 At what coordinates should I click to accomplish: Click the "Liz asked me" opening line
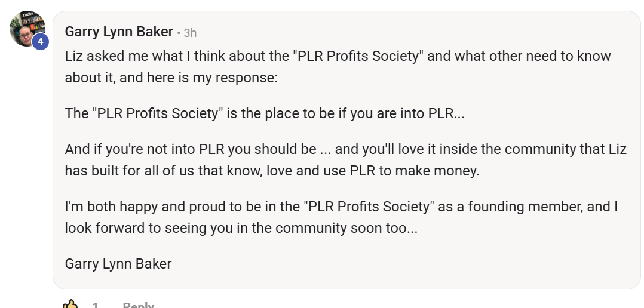pyautogui.click(x=338, y=56)
